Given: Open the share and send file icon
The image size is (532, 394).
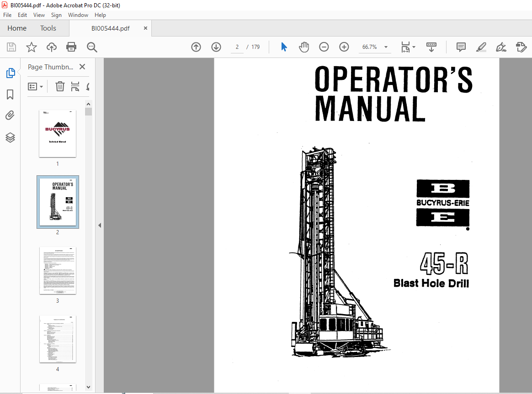Looking at the screenshot, I should coord(521,47).
